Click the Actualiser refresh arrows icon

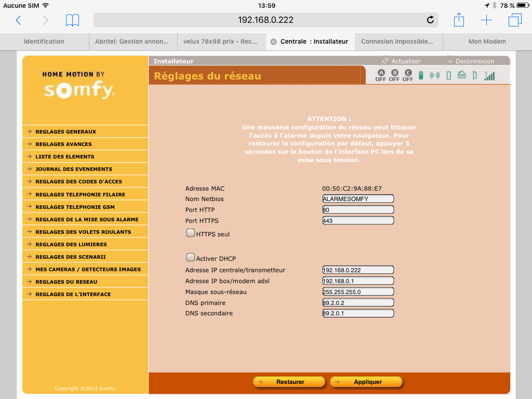(x=385, y=60)
